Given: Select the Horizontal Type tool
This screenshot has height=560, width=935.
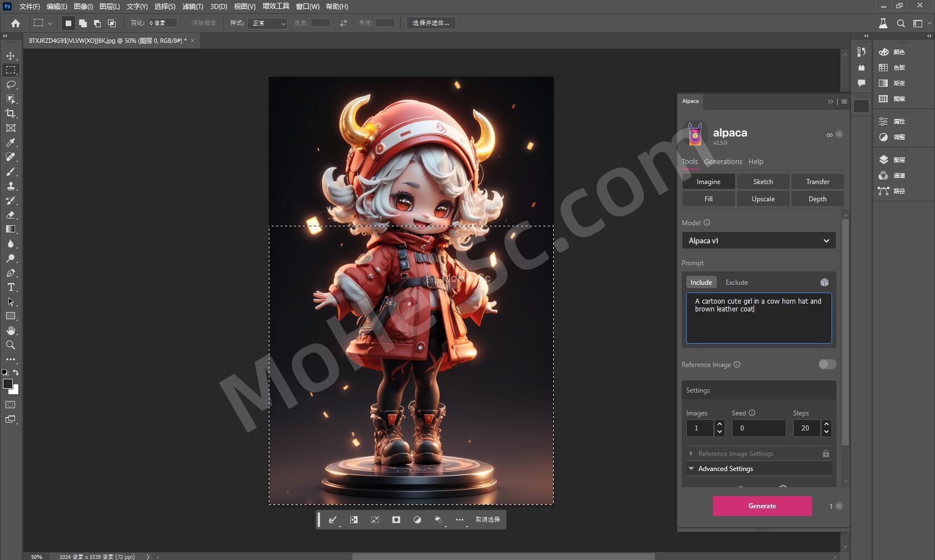Looking at the screenshot, I should tap(11, 288).
